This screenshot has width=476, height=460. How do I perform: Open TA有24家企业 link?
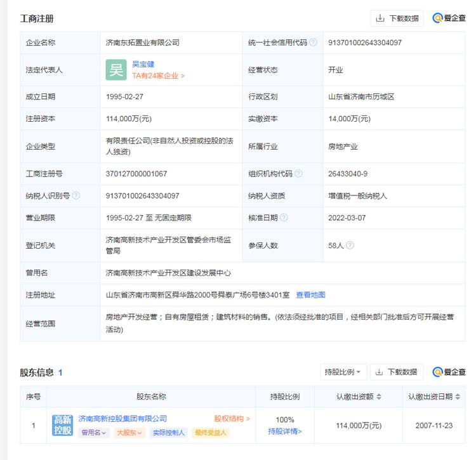(158, 76)
